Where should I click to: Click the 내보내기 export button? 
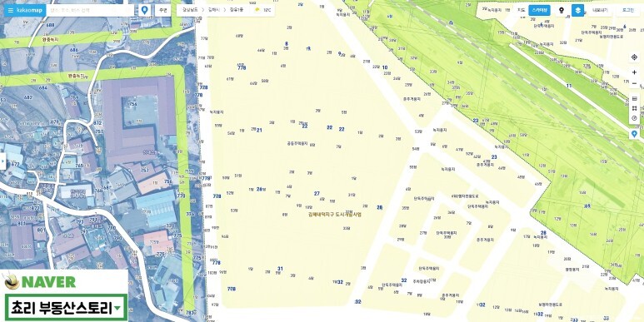(x=600, y=10)
